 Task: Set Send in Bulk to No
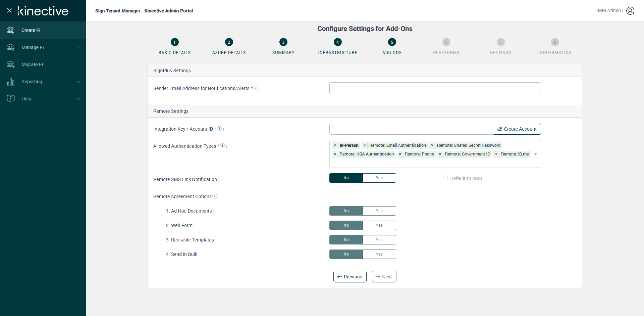[x=346, y=254]
